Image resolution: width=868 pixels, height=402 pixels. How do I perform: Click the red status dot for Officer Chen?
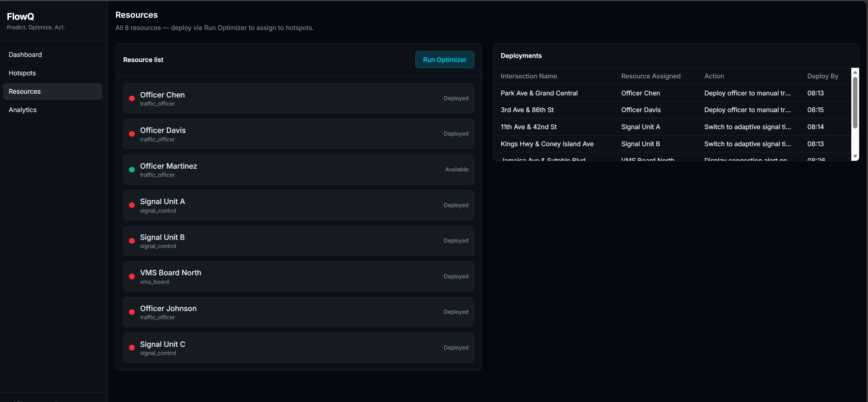(132, 98)
